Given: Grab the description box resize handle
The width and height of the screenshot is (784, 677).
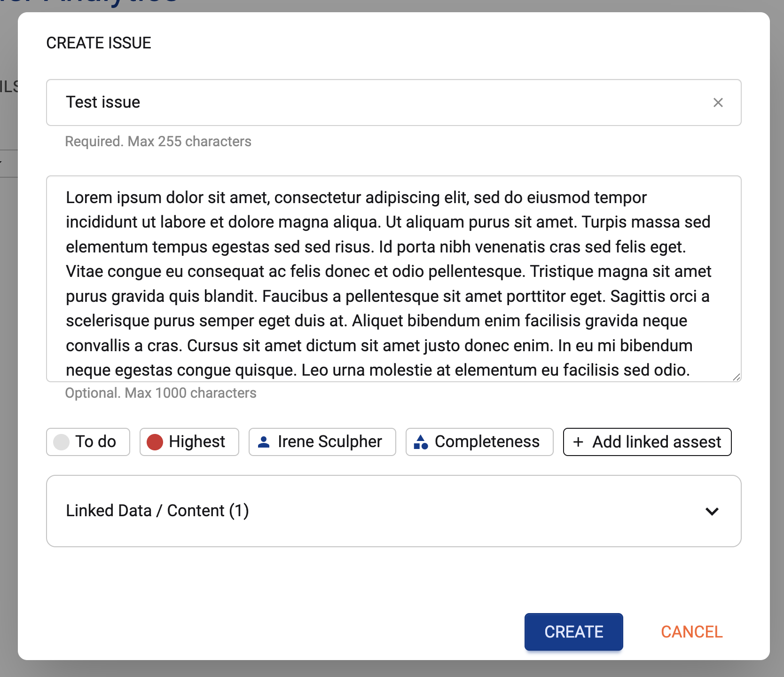Looking at the screenshot, I should pyautogui.click(x=736, y=377).
